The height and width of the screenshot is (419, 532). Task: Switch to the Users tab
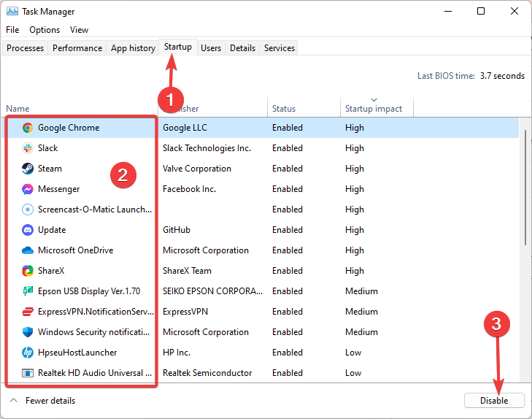click(x=211, y=48)
